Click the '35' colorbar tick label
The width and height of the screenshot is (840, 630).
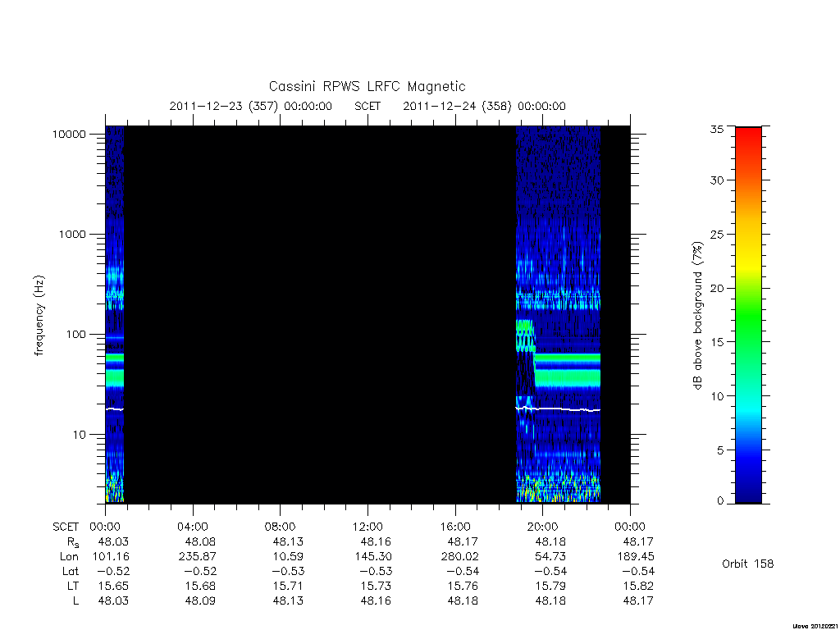(x=717, y=129)
